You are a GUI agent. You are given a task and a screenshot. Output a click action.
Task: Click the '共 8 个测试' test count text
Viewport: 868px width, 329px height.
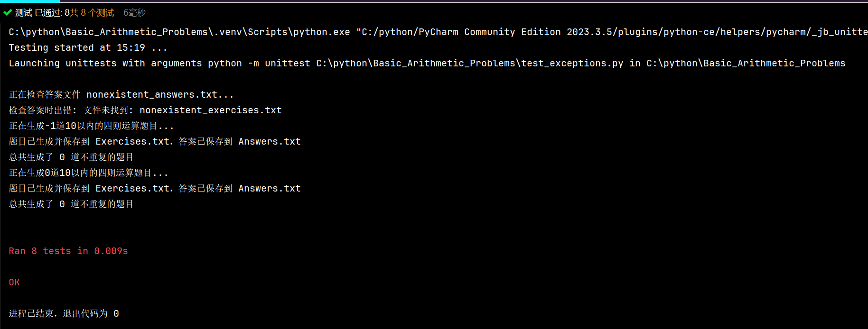[x=92, y=13]
